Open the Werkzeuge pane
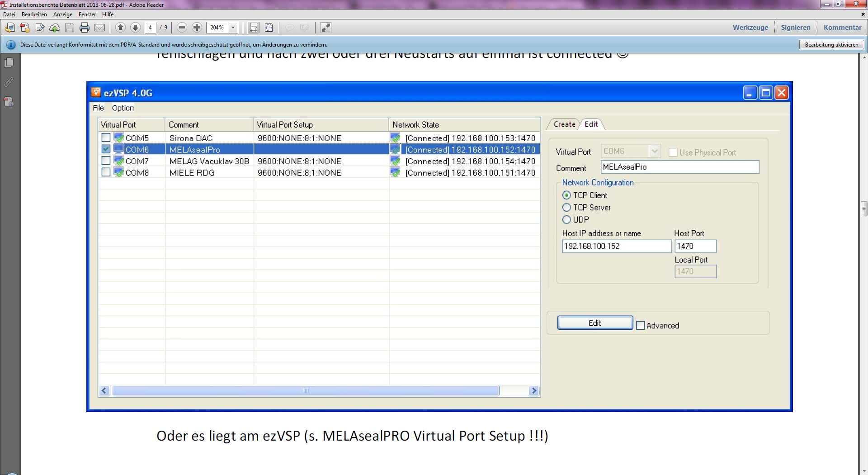868x475 pixels. coord(750,27)
